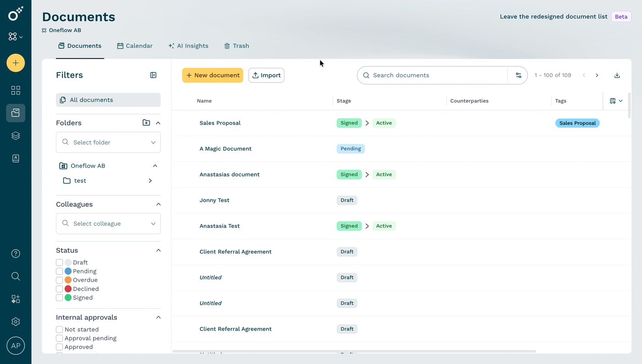Expand the test folder arrow
Image resolution: width=642 pixels, height=364 pixels.
pos(150,181)
